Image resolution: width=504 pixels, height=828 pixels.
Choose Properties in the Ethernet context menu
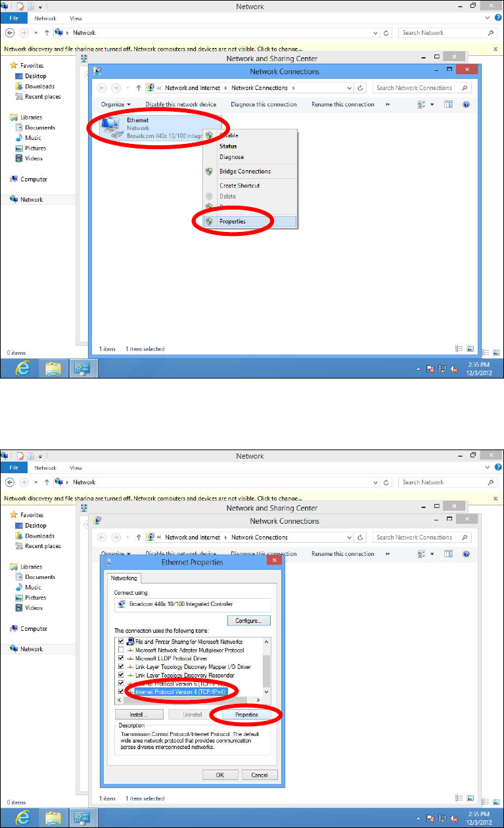[250, 221]
